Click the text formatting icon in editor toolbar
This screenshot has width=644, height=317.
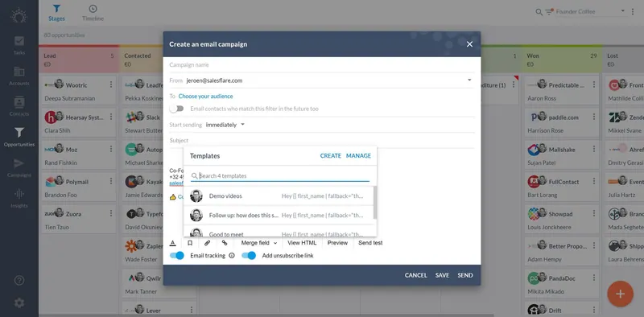point(173,243)
